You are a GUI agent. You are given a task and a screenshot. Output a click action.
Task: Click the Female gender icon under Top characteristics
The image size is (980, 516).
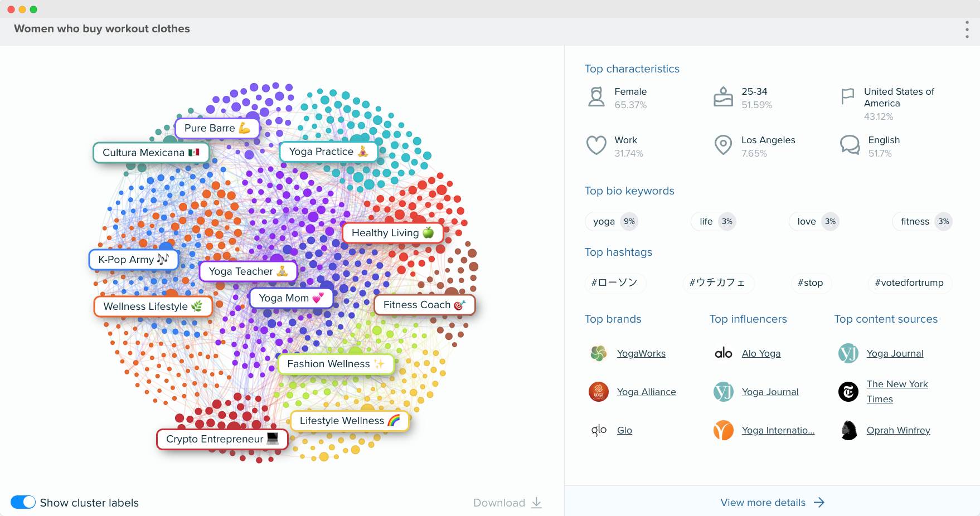coord(596,96)
